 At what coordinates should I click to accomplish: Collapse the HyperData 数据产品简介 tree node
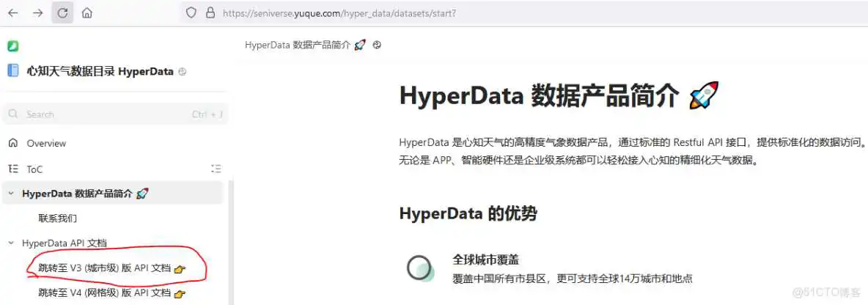[x=11, y=194]
